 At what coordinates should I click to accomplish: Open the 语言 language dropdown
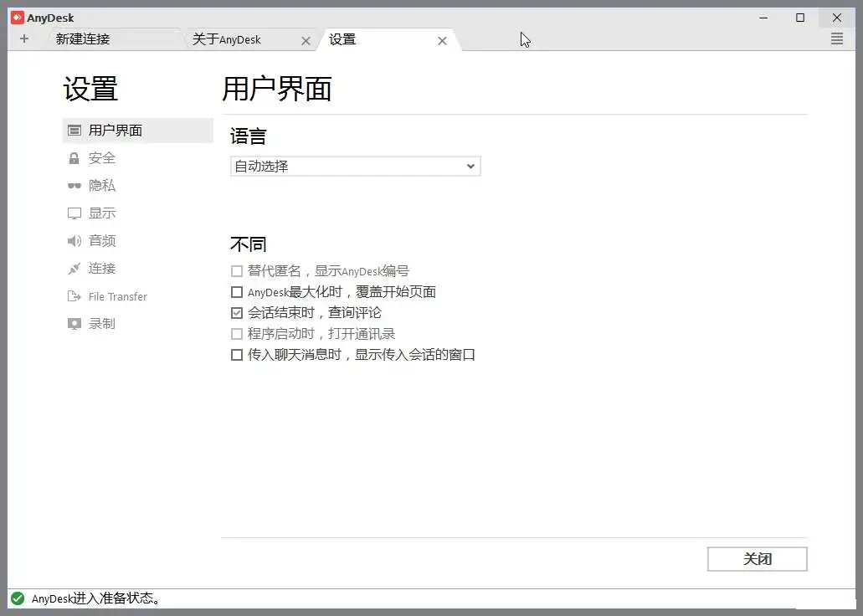355,166
